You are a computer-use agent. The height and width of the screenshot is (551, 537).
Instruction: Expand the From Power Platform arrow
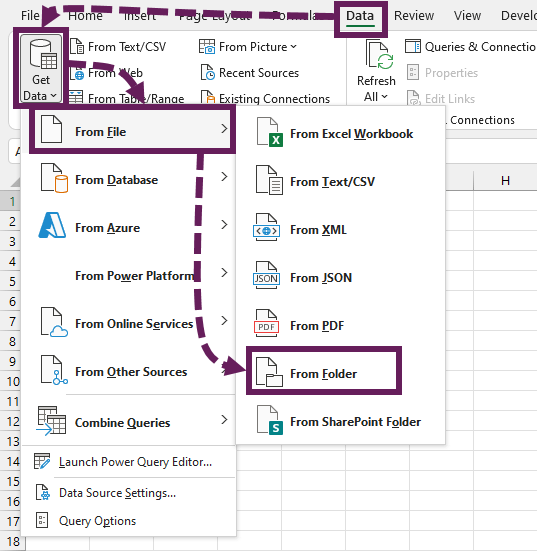(224, 272)
